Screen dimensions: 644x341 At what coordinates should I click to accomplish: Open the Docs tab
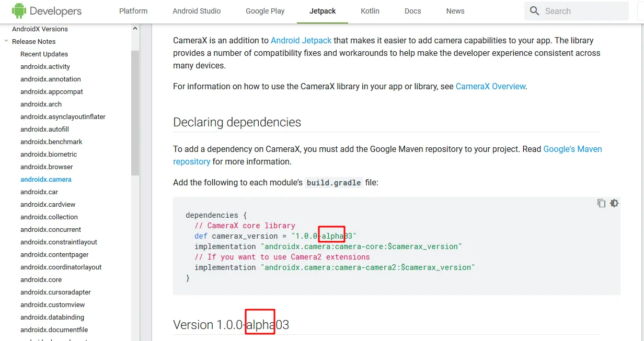click(413, 11)
